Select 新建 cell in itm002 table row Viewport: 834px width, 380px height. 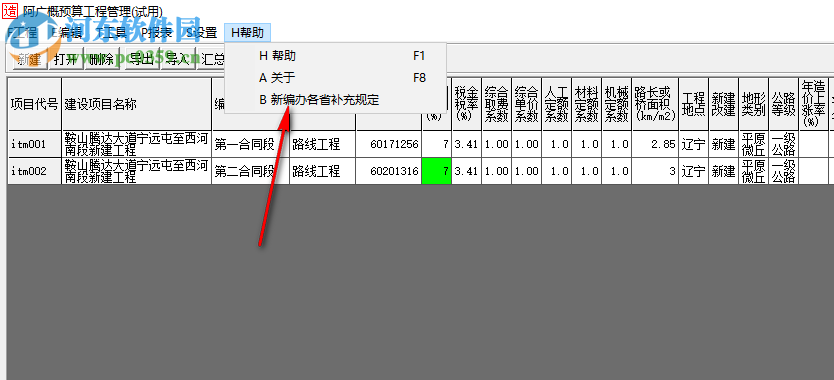723,171
